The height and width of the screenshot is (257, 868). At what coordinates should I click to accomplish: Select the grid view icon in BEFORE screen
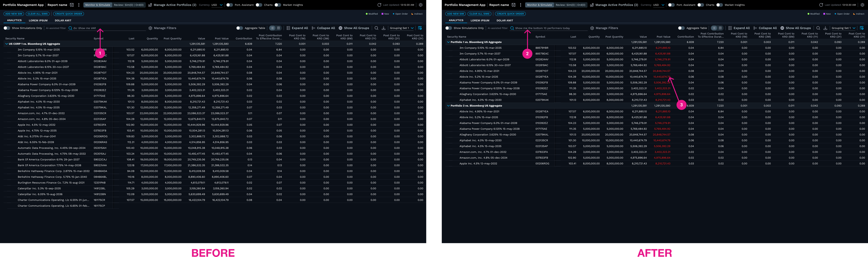click(x=278, y=28)
